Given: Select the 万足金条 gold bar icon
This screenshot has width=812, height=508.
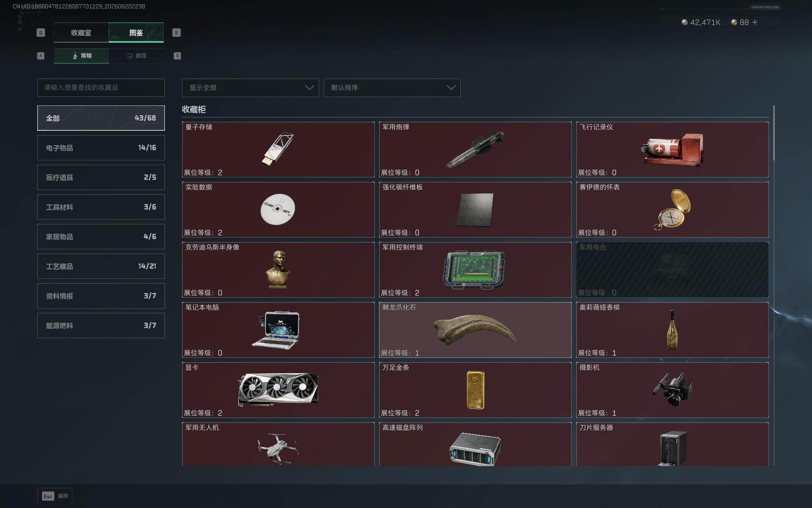Looking at the screenshot, I should pos(475,390).
